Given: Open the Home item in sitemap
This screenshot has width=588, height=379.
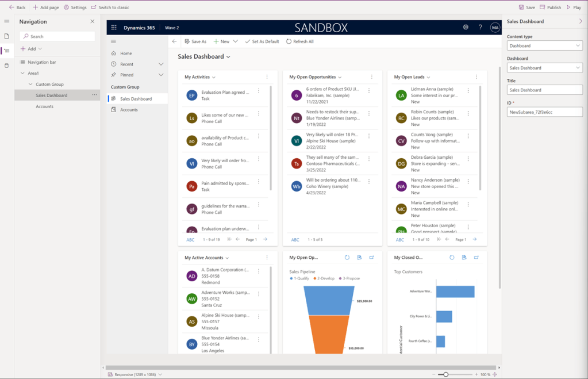Looking at the screenshot, I should [126, 53].
